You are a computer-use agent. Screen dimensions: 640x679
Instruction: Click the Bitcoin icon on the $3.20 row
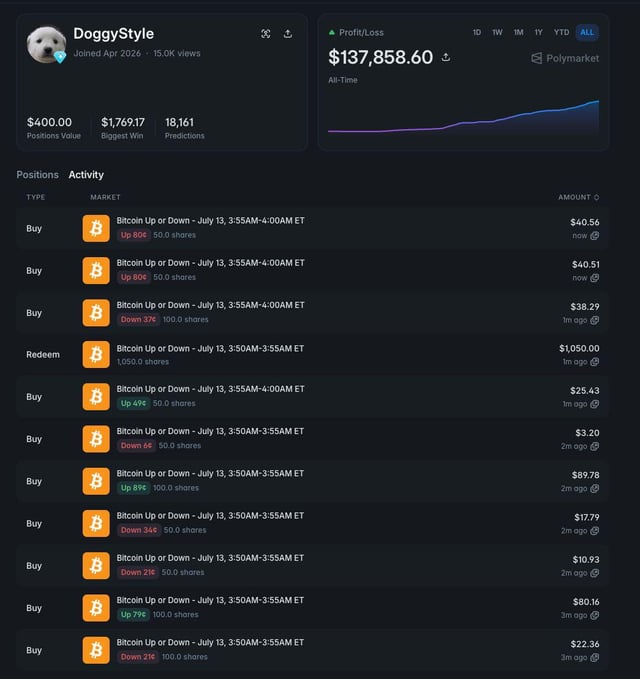[96, 439]
